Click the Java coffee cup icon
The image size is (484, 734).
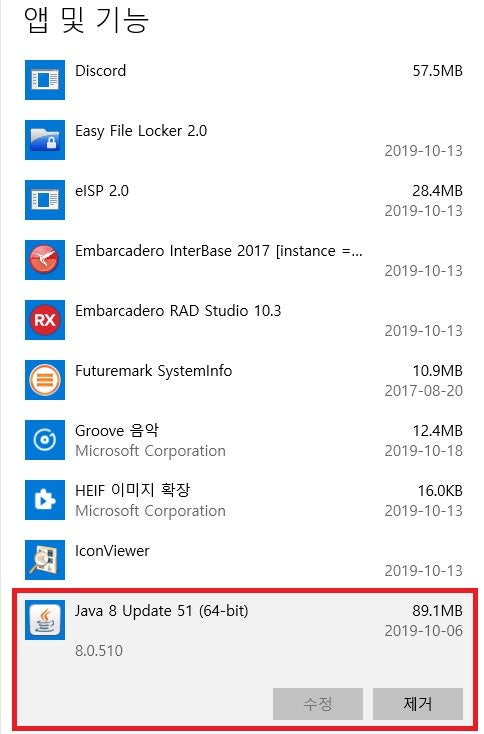[45, 619]
